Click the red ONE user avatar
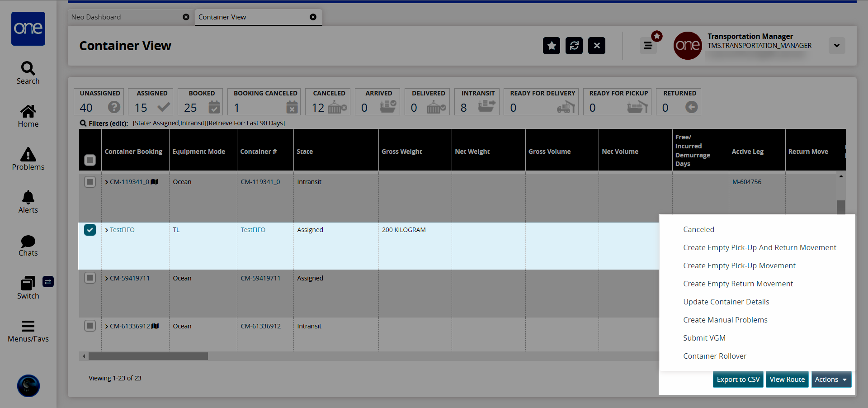The height and width of the screenshot is (408, 868). pos(688,46)
